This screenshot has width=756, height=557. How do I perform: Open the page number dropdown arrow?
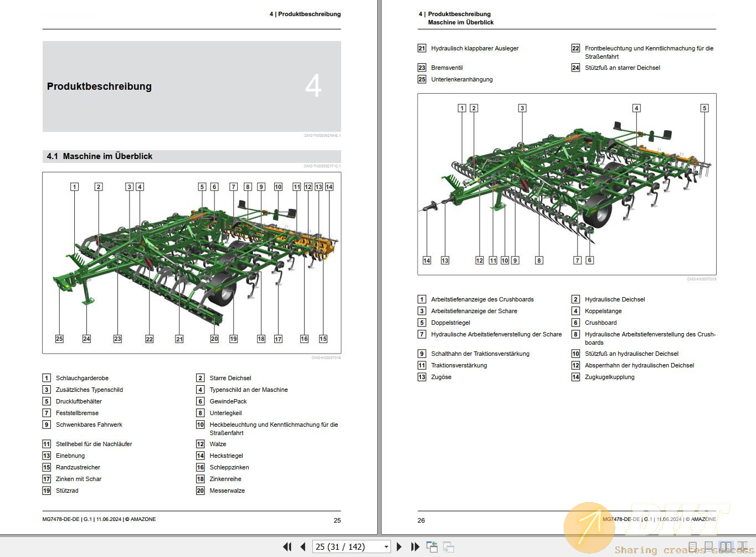coord(386,547)
